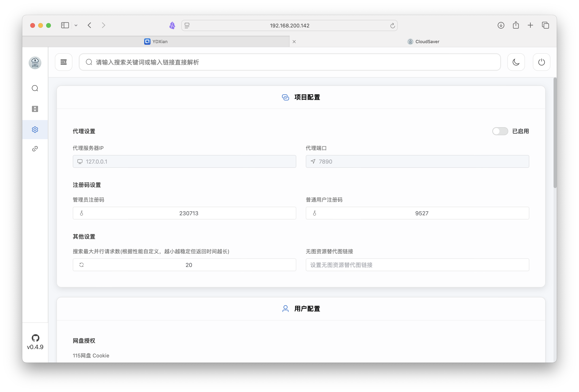Click the Safari share icon
Image resolution: width=579 pixels, height=392 pixels.
(x=516, y=25)
